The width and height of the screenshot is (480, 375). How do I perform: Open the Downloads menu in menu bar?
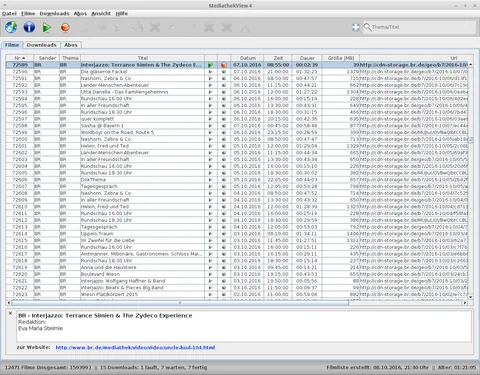pyautogui.click(x=54, y=14)
